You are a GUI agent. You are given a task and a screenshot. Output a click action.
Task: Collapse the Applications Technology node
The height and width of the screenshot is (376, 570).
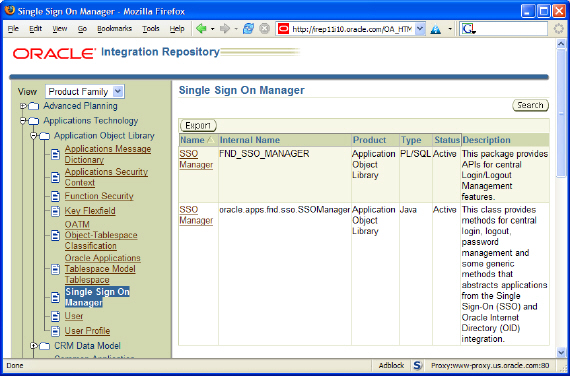(x=23, y=121)
